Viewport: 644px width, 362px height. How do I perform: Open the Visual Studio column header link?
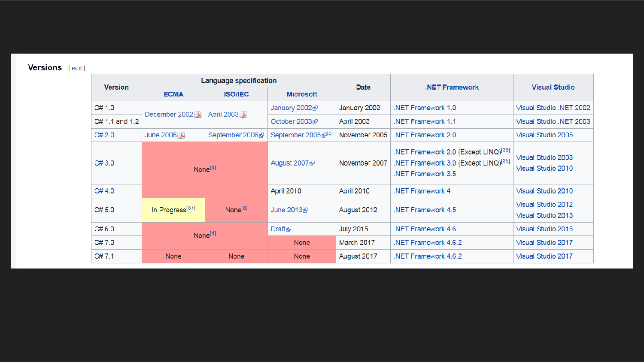[553, 87]
